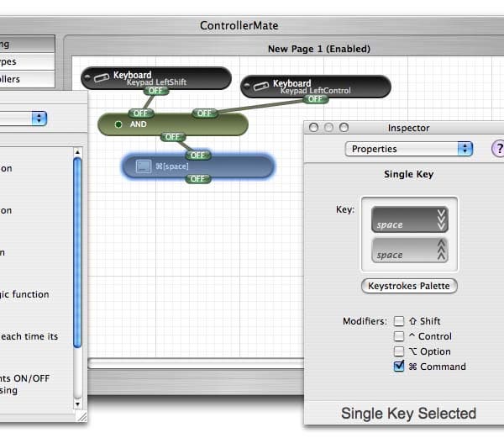The height and width of the screenshot is (438, 504).
Task: Click the keyboard icon on LeftControl block
Action: 261,87
